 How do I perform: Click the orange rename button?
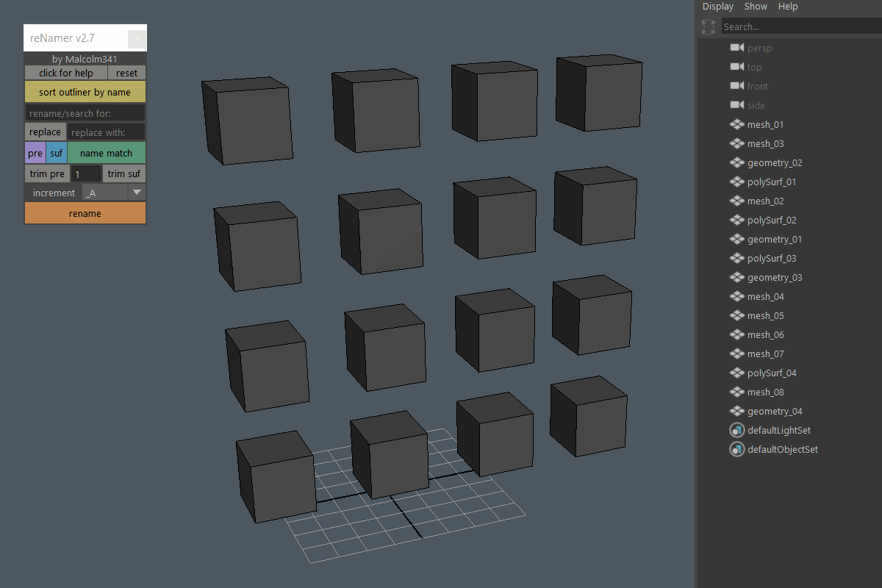tap(85, 213)
